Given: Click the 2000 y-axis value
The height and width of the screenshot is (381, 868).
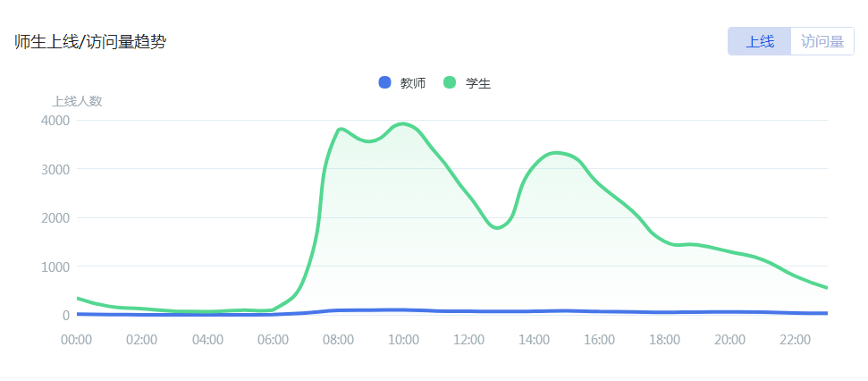Looking at the screenshot, I should (55, 217).
